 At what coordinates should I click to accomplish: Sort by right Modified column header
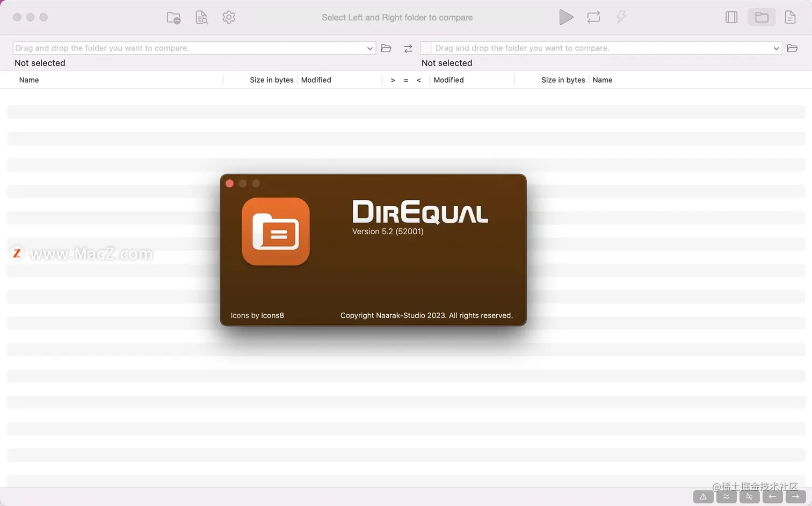(x=448, y=80)
